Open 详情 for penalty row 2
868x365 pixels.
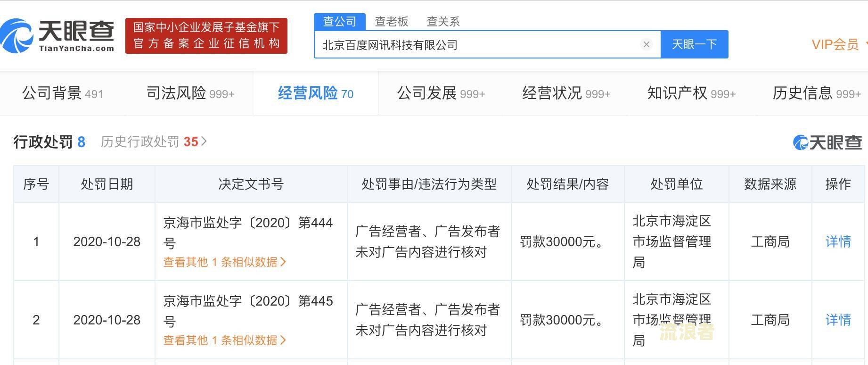pyautogui.click(x=838, y=320)
